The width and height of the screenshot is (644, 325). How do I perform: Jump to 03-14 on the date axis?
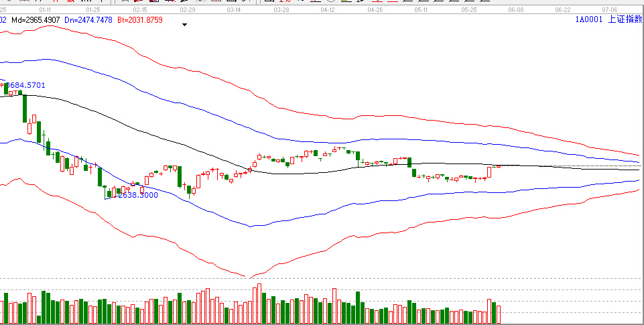235,11
